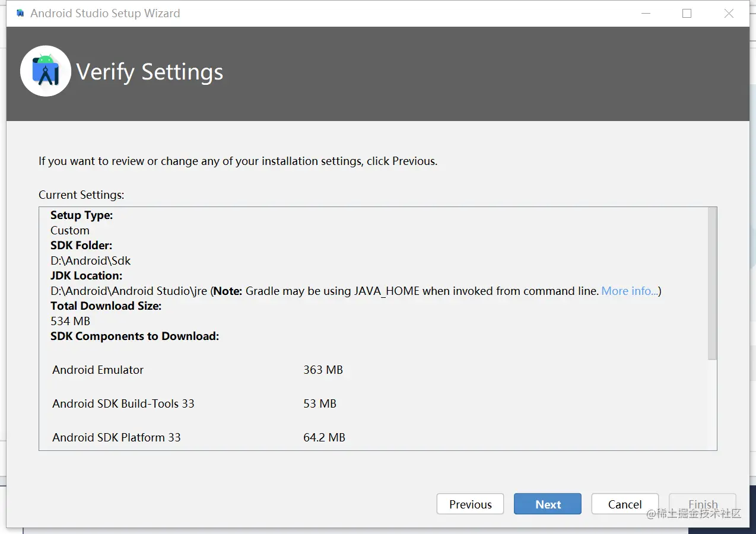
Task: Go back with the Previous button
Action: coord(470,504)
